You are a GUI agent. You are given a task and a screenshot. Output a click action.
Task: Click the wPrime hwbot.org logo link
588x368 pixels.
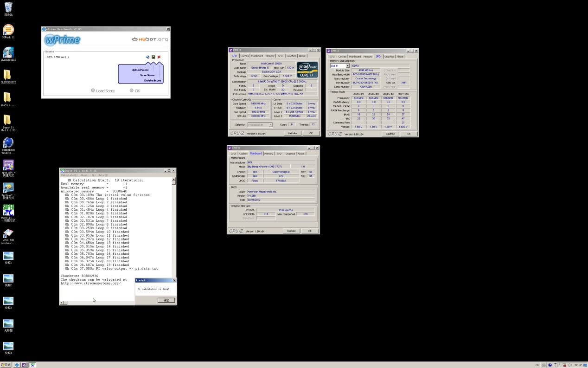click(150, 39)
